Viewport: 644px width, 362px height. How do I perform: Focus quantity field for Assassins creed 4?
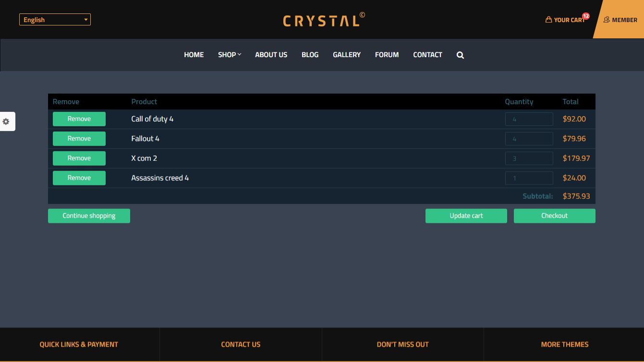[x=529, y=178]
